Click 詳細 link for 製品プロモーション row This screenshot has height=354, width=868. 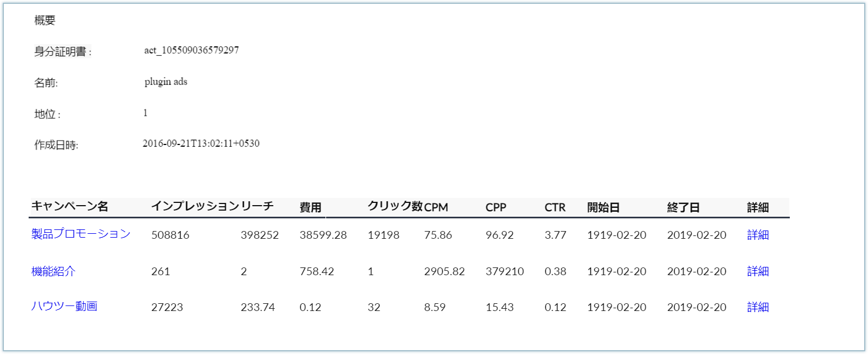(x=758, y=235)
